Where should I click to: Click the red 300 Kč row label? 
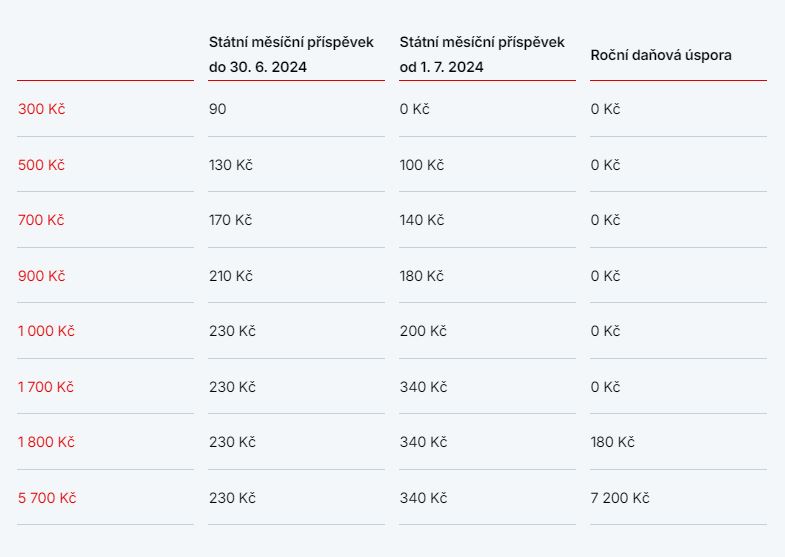(41, 109)
